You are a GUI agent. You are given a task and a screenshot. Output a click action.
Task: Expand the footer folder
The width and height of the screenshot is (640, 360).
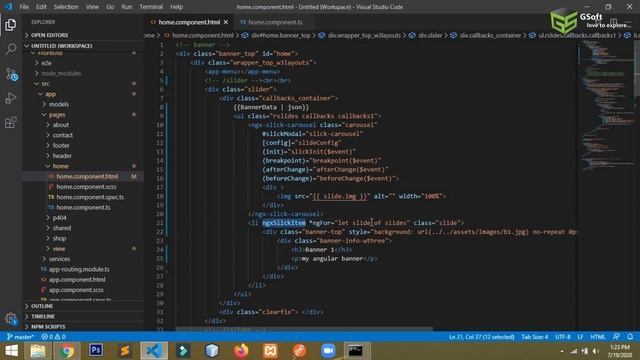click(x=61, y=146)
